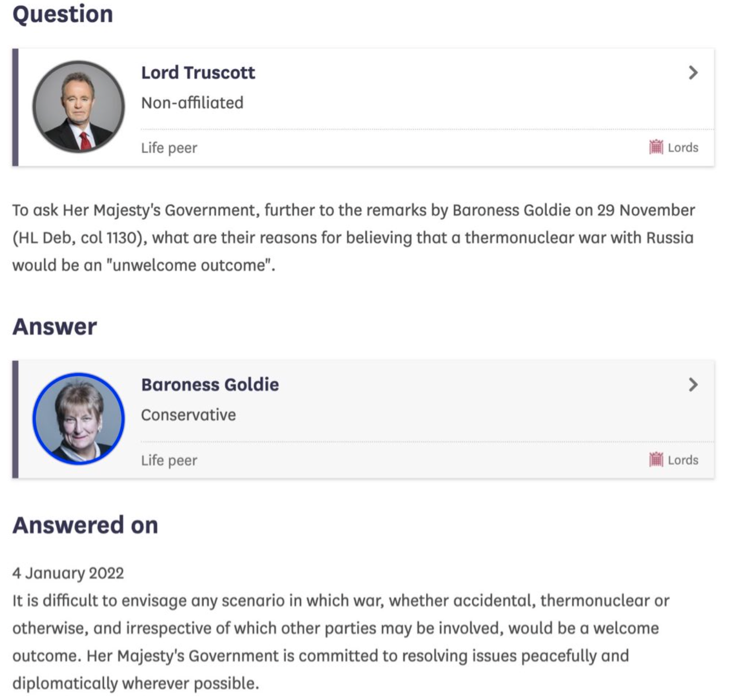The image size is (738, 700).
Task: Expand Lord Truscott card chevron arrow
Action: (x=693, y=73)
